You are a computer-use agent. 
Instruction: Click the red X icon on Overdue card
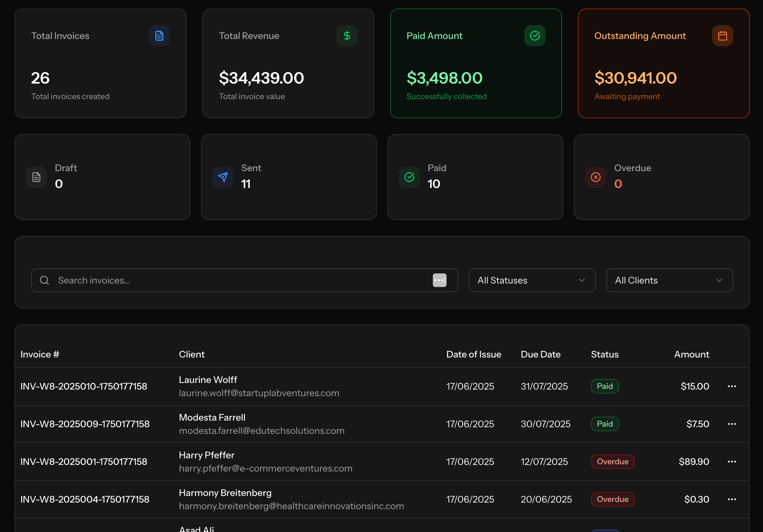[595, 177]
